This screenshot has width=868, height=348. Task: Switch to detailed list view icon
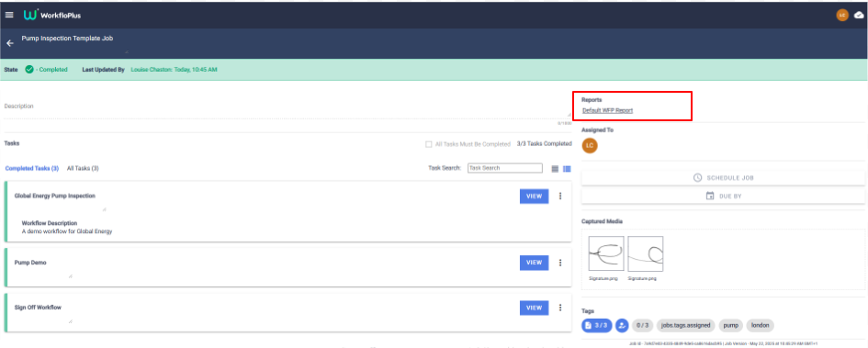[x=567, y=169]
